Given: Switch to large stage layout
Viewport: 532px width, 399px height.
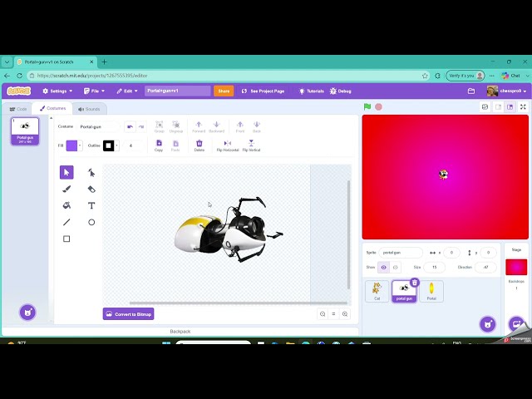Looking at the screenshot, I should (510, 107).
